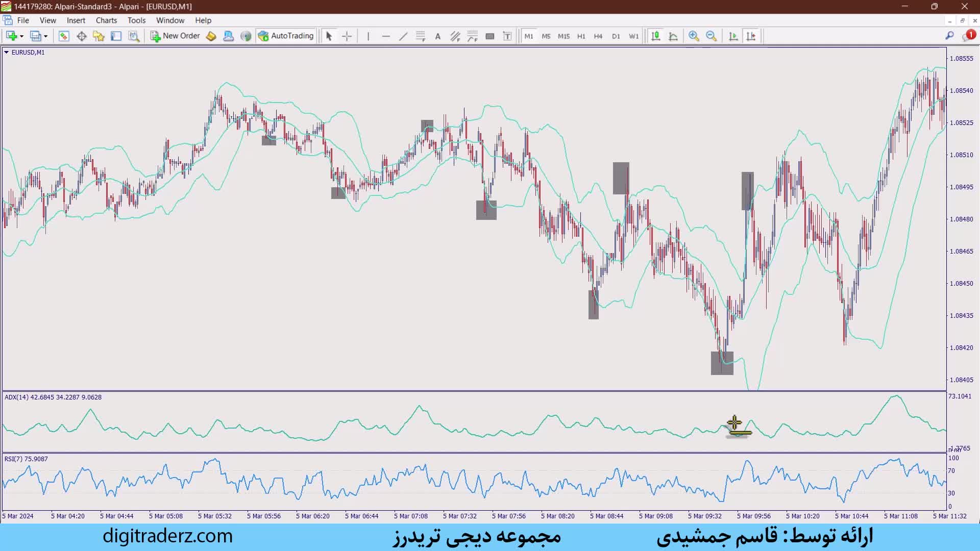The width and height of the screenshot is (980, 551).
Task: Expand the profiles dropdown arrow
Action: coord(45,36)
